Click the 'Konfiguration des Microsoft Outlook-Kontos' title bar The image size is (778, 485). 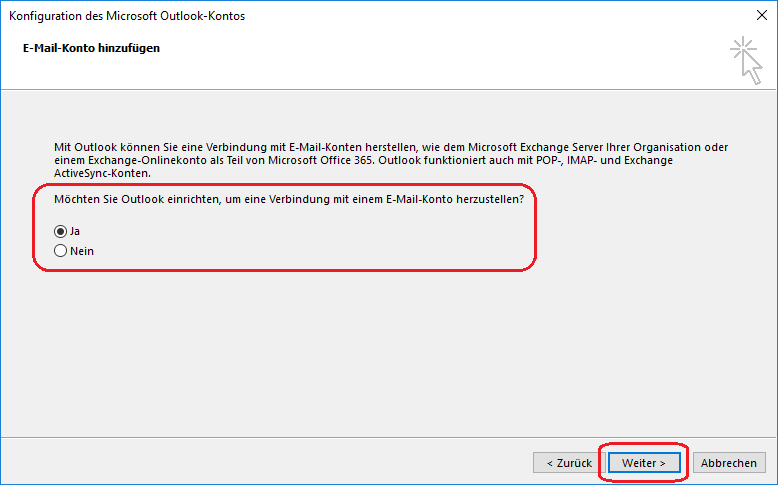click(127, 16)
